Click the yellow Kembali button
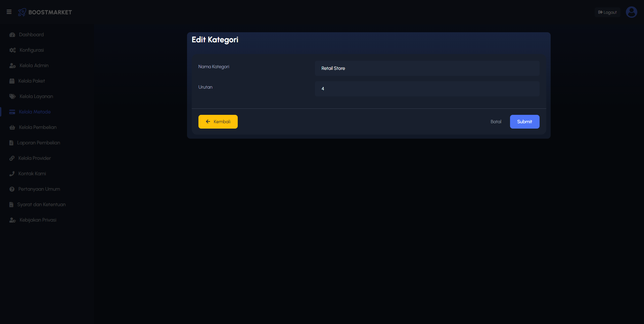The height and width of the screenshot is (324, 644). 218,122
